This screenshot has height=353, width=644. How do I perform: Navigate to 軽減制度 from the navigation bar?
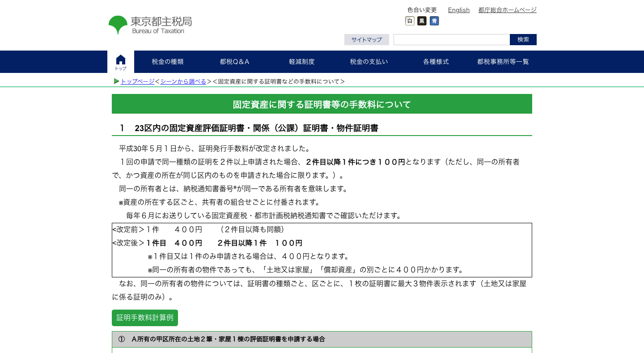(302, 61)
